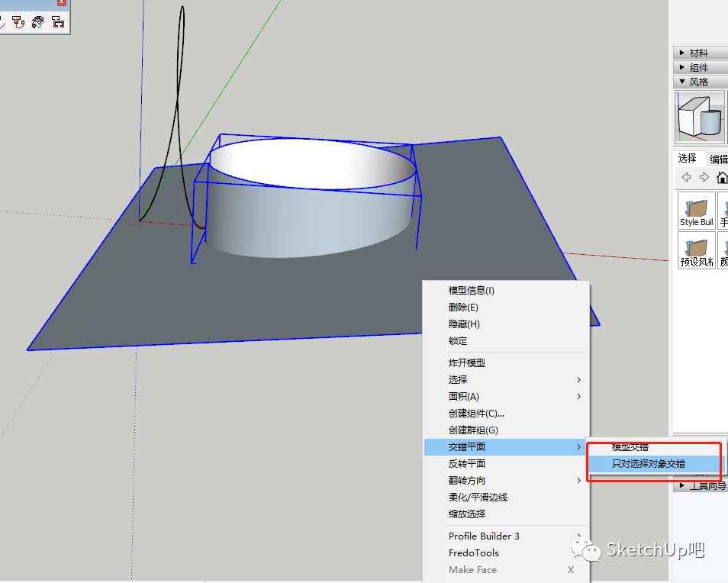
Task: Click the checkered roof assembly tool icon
Action: [38, 22]
